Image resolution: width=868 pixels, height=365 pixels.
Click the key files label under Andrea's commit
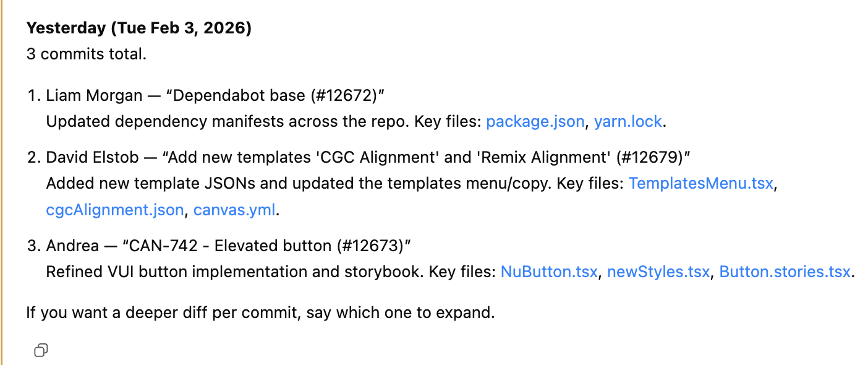click(463, 272)
